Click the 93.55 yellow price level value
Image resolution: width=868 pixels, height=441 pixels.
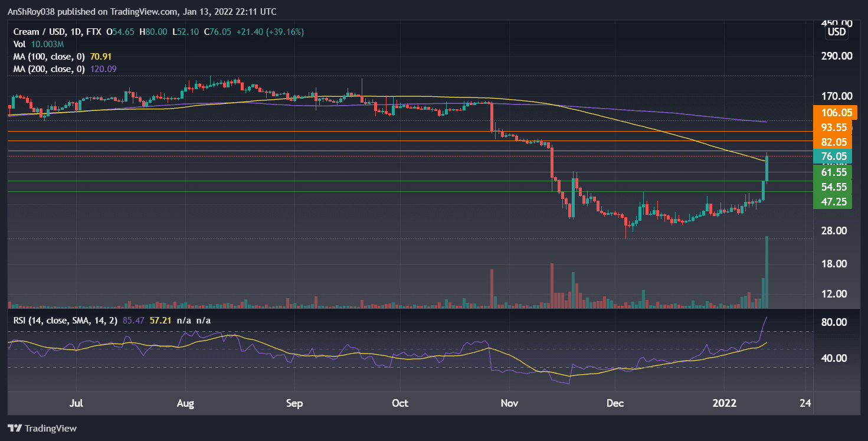(833, 127)
